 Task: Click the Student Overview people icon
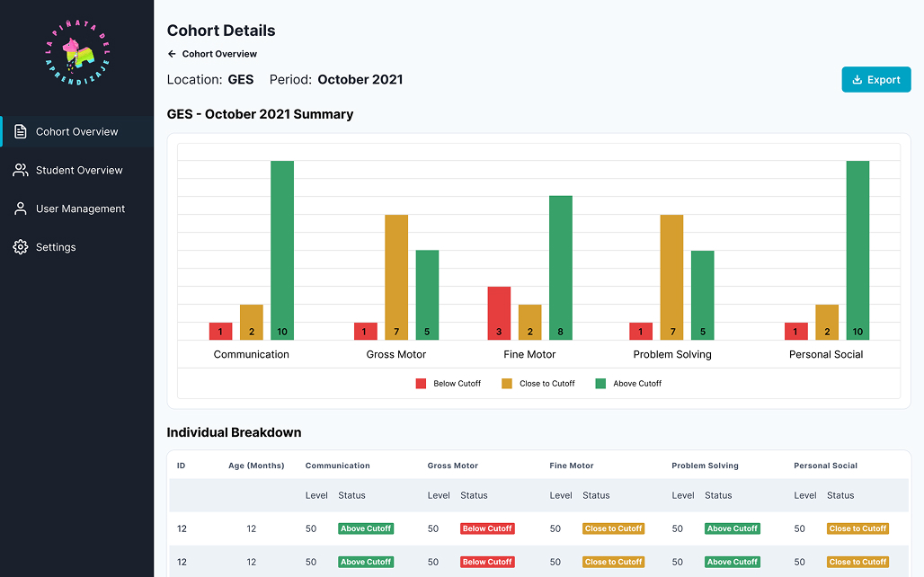coord(21,170)
